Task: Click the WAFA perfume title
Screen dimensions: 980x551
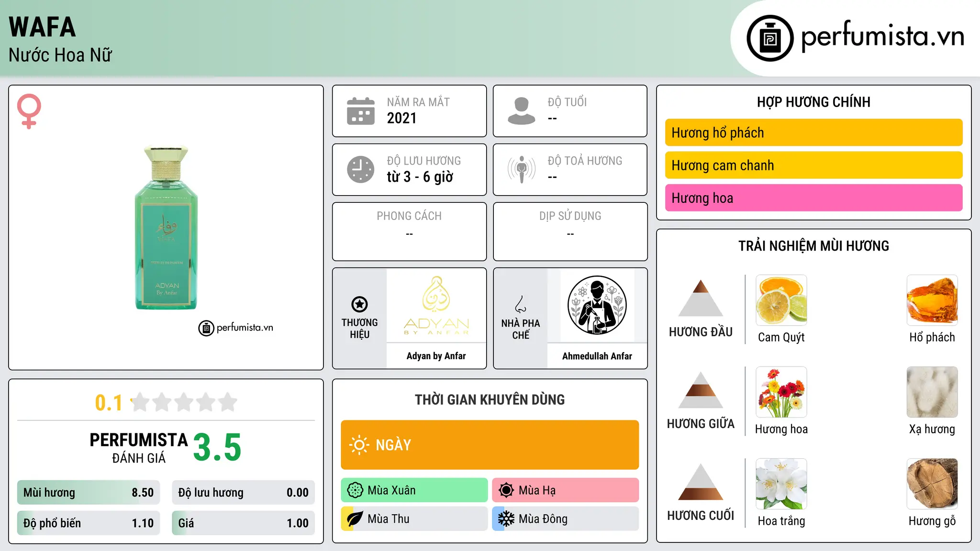Action: tap(42, 27)
